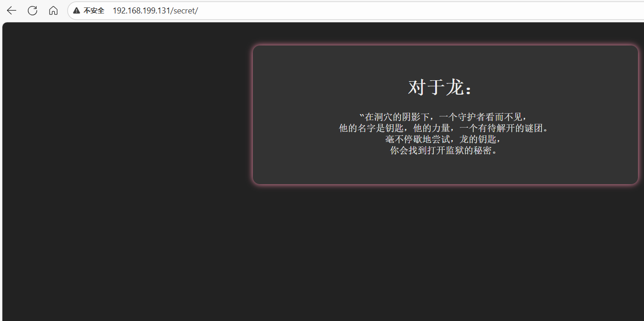644x321 pixels.
Task: Click the line starting with 在洞穴的阴影下
Action: pyautogui.click(x=444, y=117)
